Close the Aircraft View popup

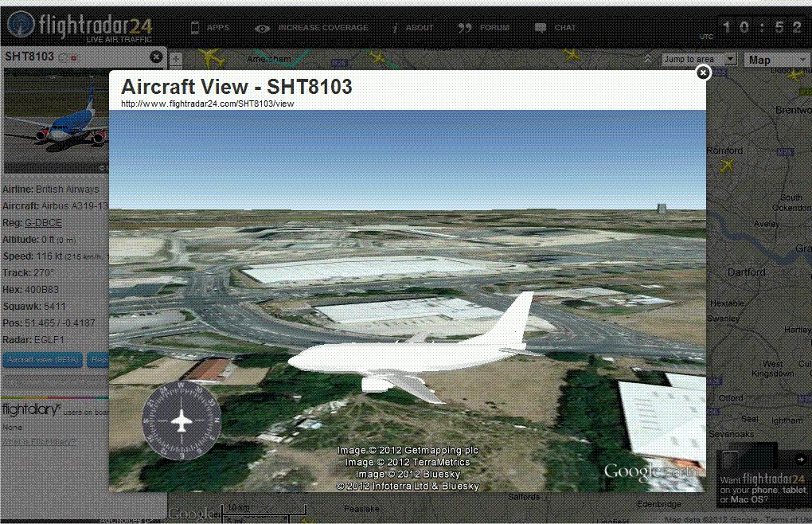click(703, 73)
